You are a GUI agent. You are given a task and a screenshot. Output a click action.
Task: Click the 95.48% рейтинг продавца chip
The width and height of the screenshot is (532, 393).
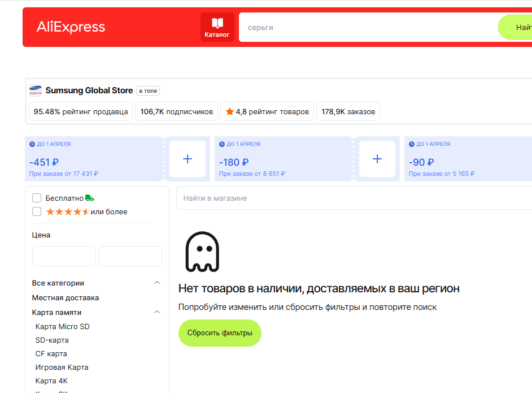81,111
